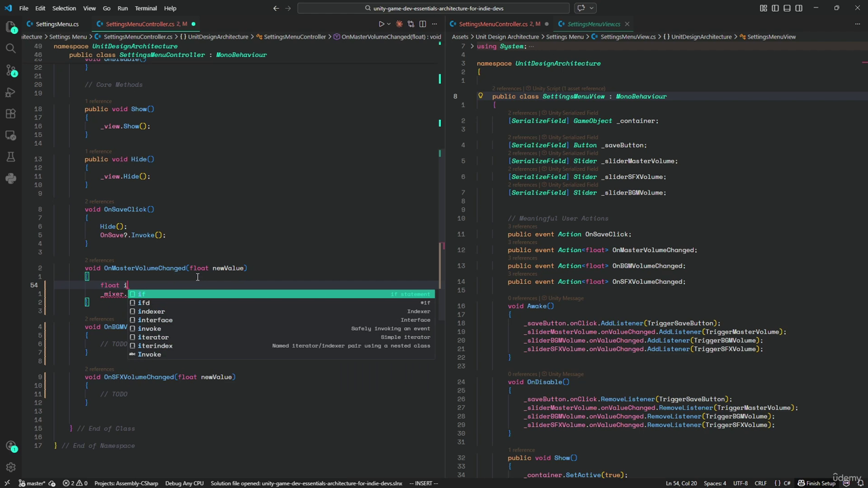Open the Manage gear in activity bar
The image size is (868, 488).
point(10,468)
